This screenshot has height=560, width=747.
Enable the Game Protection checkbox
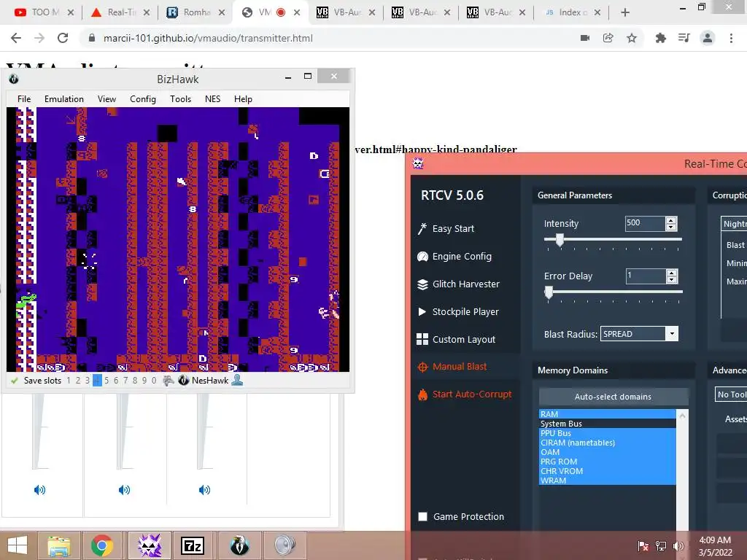pyautogui.click(x=422, y=517)
